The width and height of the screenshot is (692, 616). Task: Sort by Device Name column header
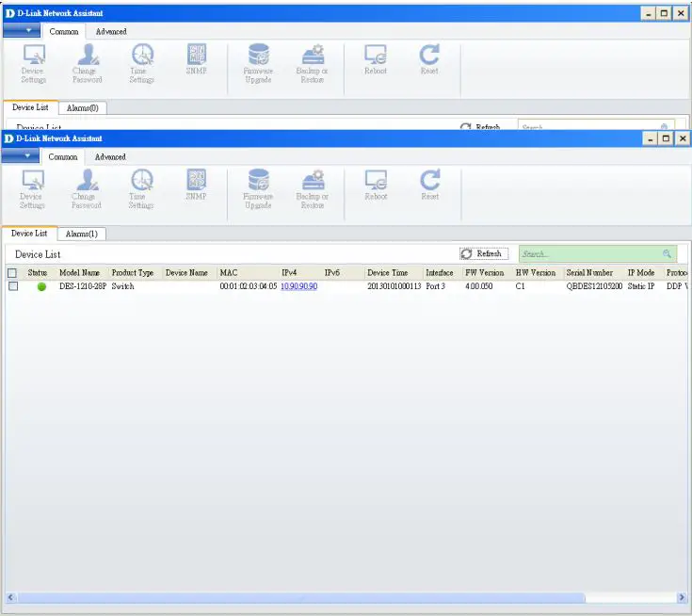pos(186,273)
